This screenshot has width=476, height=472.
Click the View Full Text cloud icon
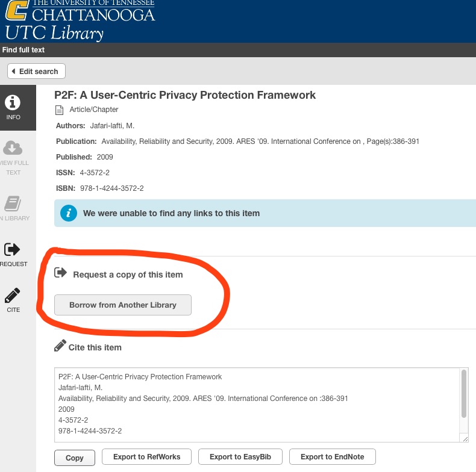13,147
